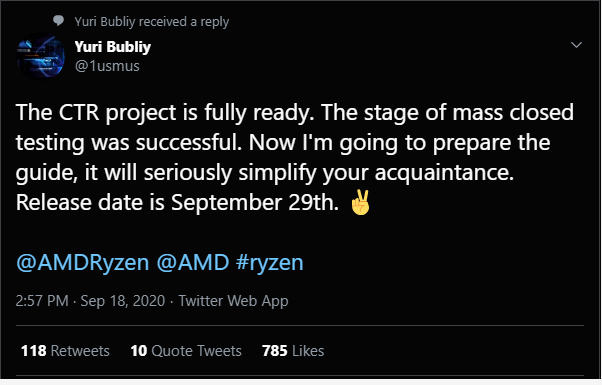
Task: Click the victory hand emoji
Action: [x=360, y=202]
